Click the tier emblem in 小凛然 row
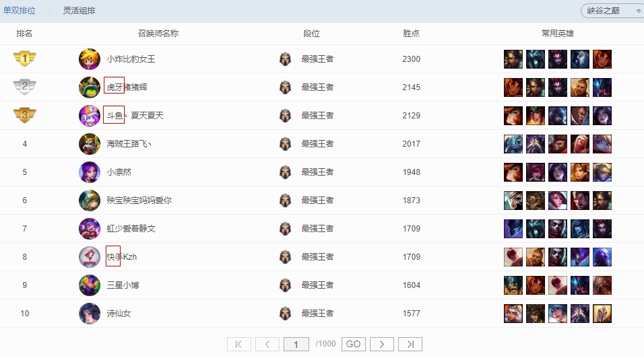The width and height of the screenshot is (644, 358). pos(285,172)
